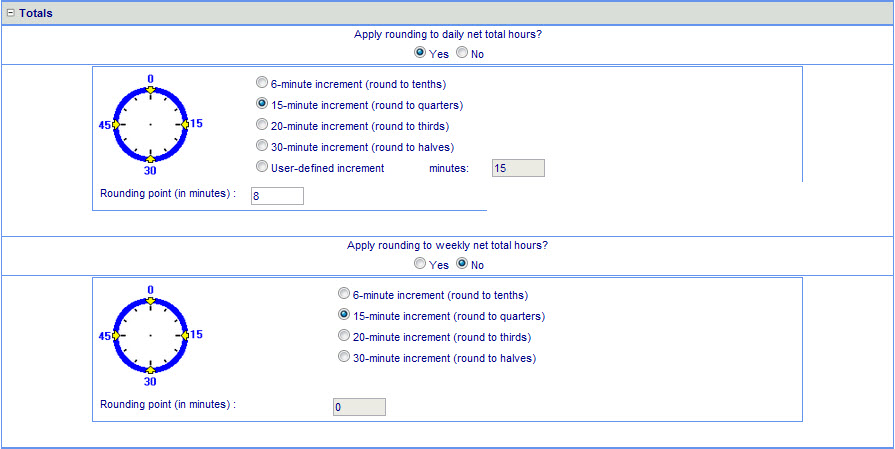Select No for weekly rounding

tap(462, 264)
